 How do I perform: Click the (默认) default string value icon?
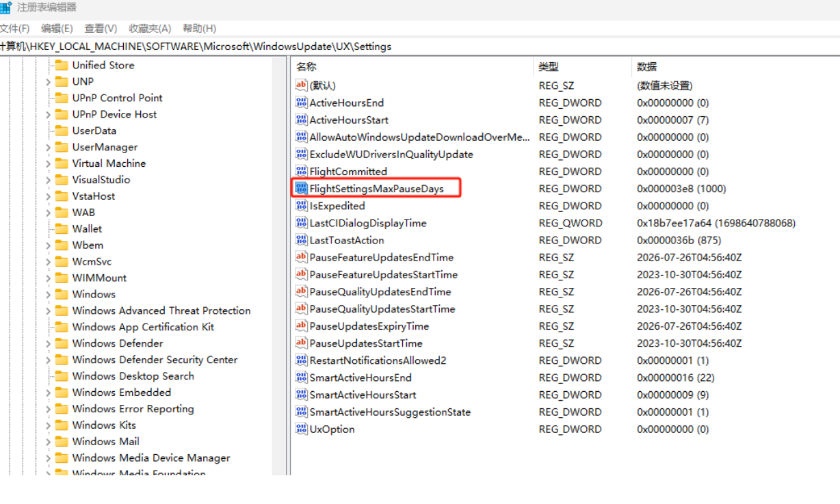pos(301,85)
